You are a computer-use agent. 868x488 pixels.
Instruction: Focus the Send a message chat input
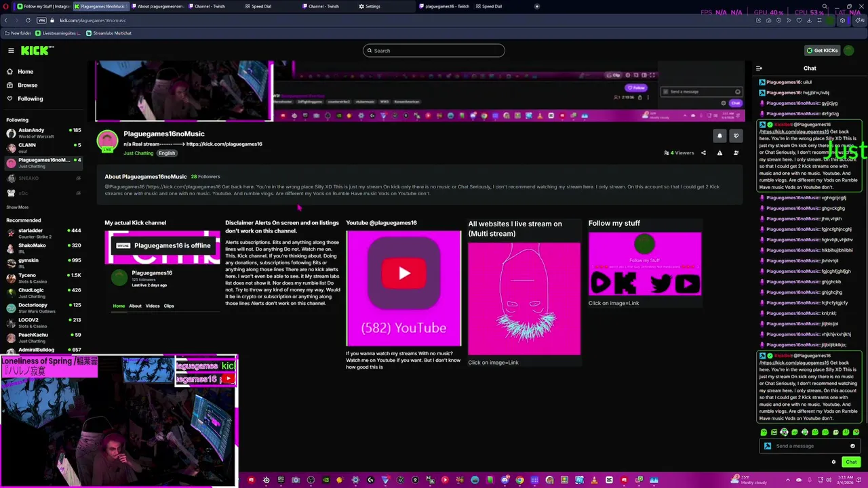click(x=810, y=446)
